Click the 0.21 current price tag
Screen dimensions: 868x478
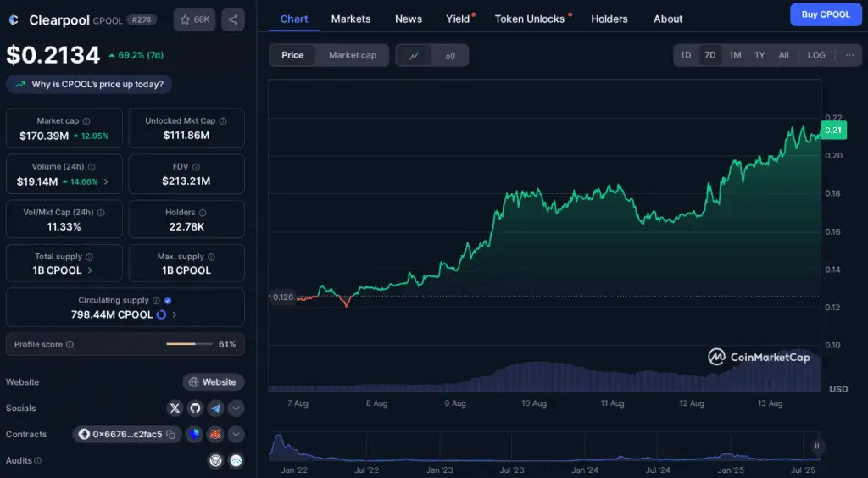click(x=833, y=131)
